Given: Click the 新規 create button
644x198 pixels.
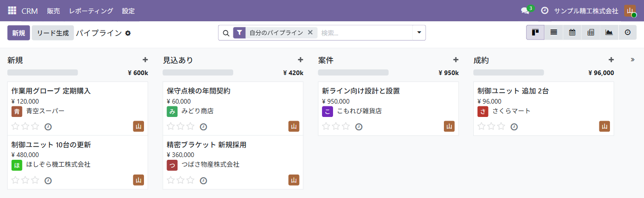Looking at the screenshot, I should click(18, 33).
